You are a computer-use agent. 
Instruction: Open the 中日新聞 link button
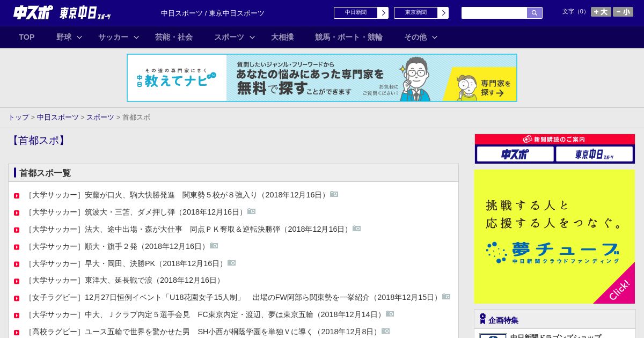[x=361, y=13]
